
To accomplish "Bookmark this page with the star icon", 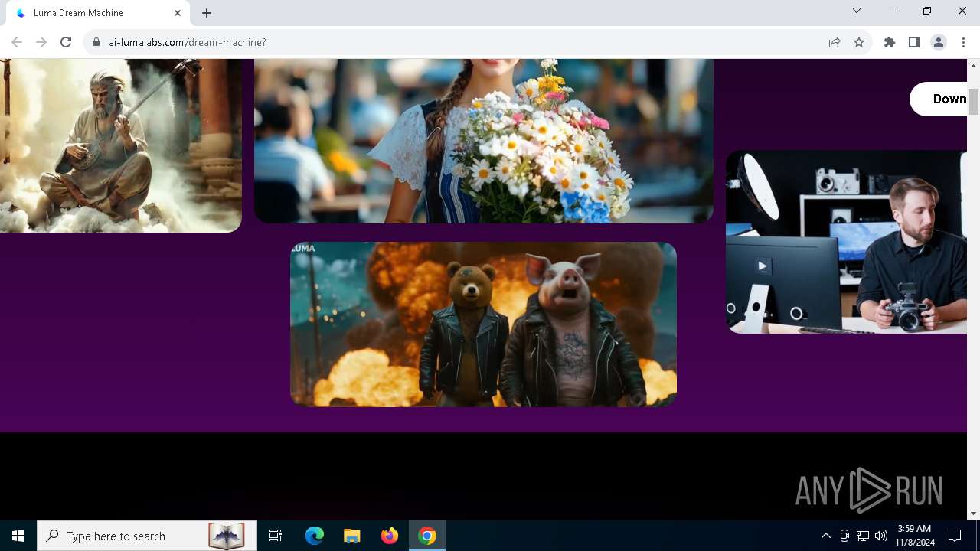I will [859, 42].
